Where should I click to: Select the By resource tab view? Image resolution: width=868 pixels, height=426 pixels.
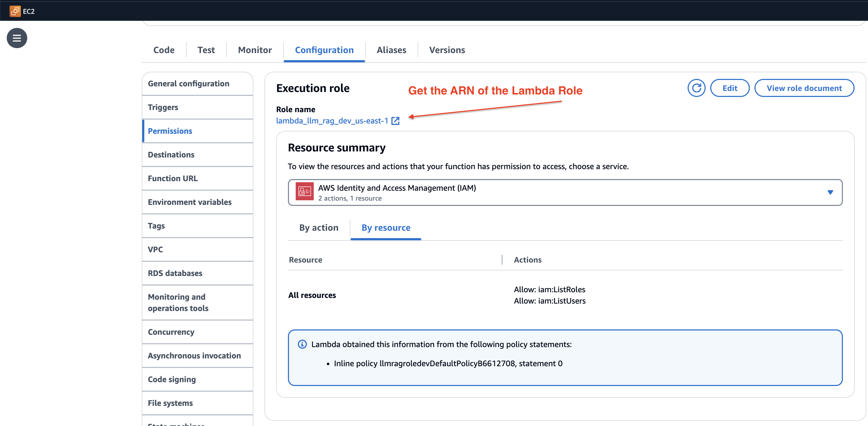[386, 227]
